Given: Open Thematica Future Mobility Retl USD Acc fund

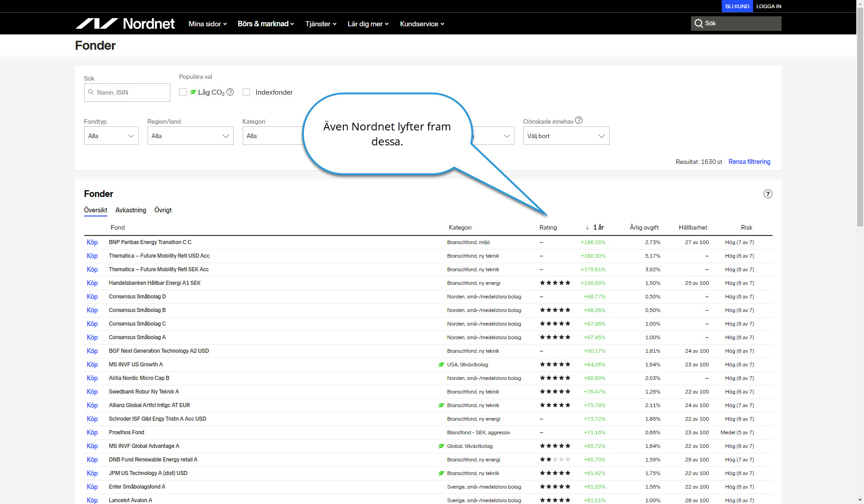Looking at the screenshot, I should [159, 256].
